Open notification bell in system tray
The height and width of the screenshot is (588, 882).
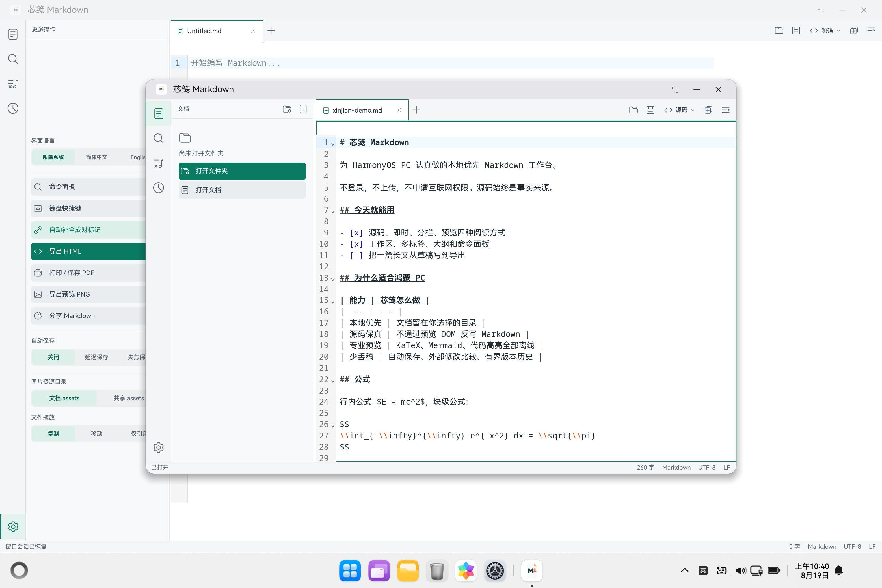point(839,570)
